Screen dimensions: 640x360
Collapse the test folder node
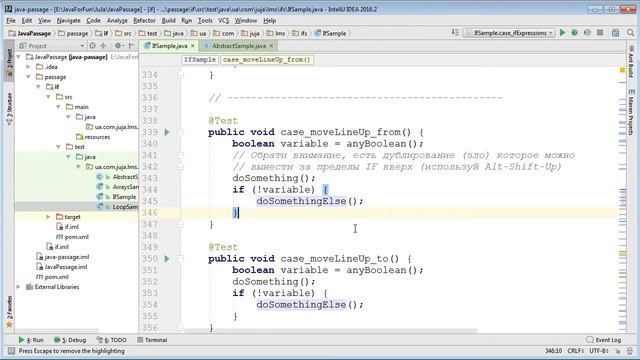[58, 147]
